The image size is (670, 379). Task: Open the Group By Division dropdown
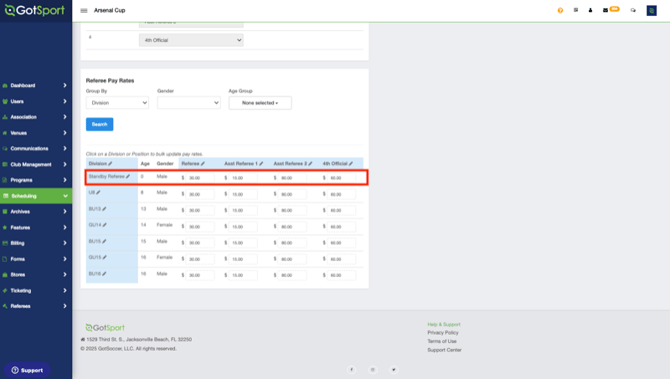(117, 103)
